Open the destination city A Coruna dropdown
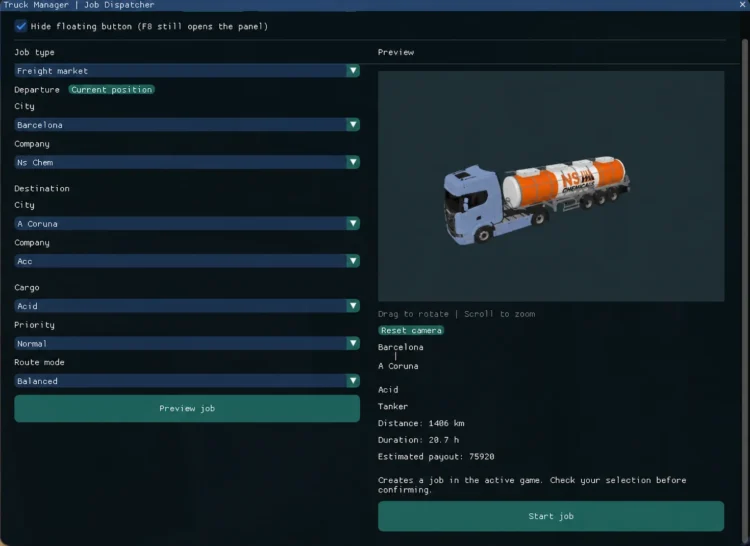Viewport: 750px width, 546px height. (x=187, y=223)
